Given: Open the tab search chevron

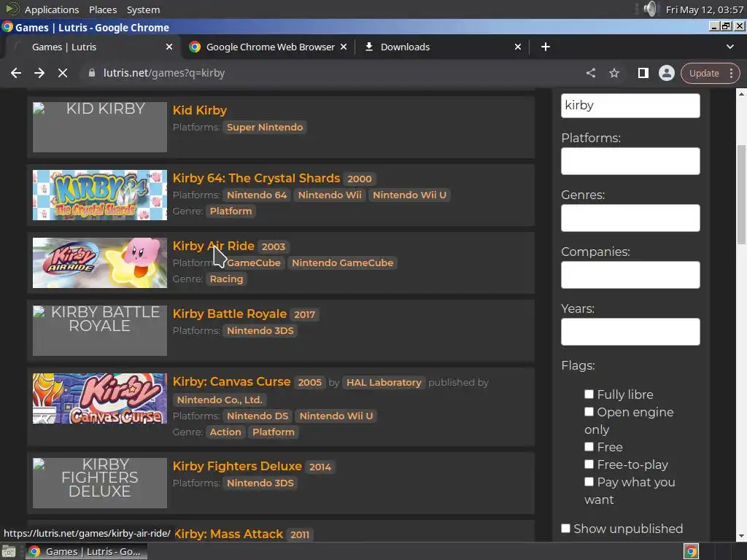Looking at the screenshot, I should click(729, 47).
